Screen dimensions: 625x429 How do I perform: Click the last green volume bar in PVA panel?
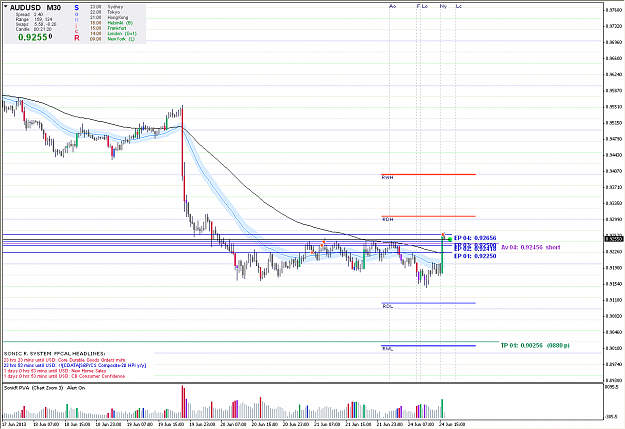click(442, 408)
